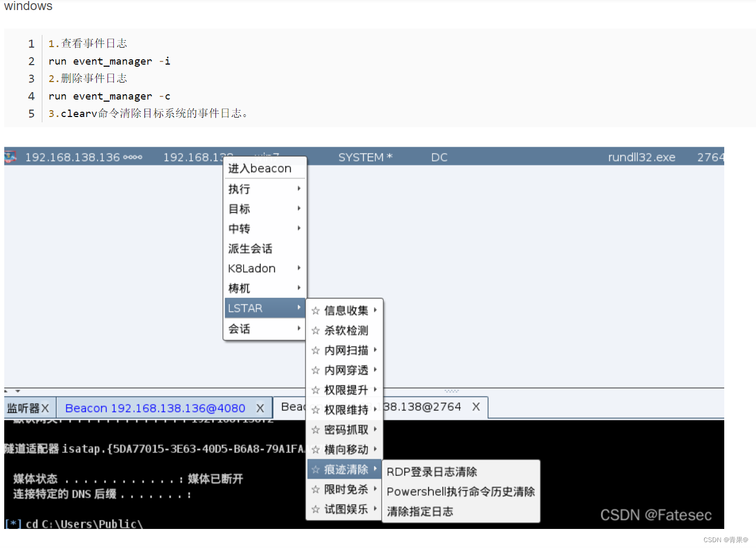The width and height of the screenshot is (756, 548).
Task: Expand 中转 submenu arrow
Action: coord(299,228)
